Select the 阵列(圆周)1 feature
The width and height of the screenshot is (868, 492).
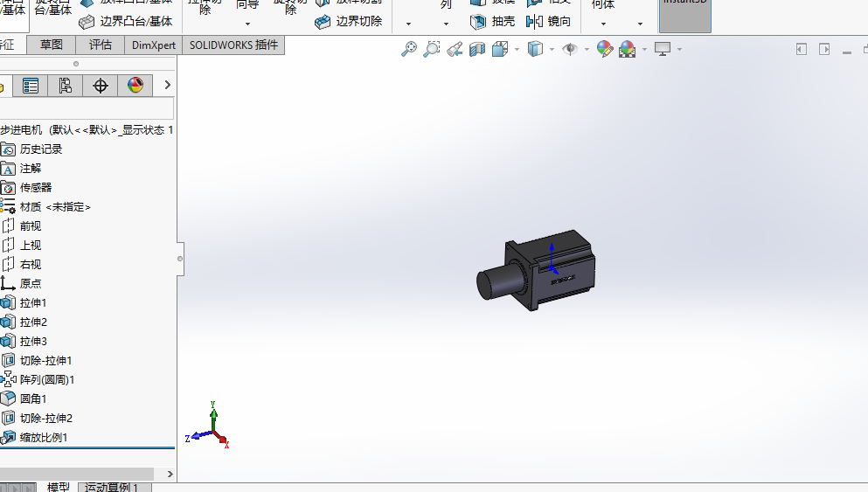click(x=38, y=379)
